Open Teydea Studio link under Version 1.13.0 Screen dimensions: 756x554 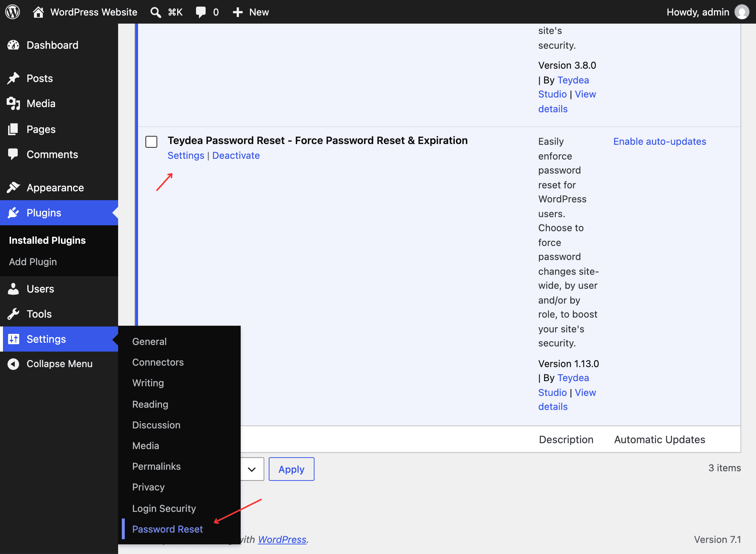click(564, 385)
